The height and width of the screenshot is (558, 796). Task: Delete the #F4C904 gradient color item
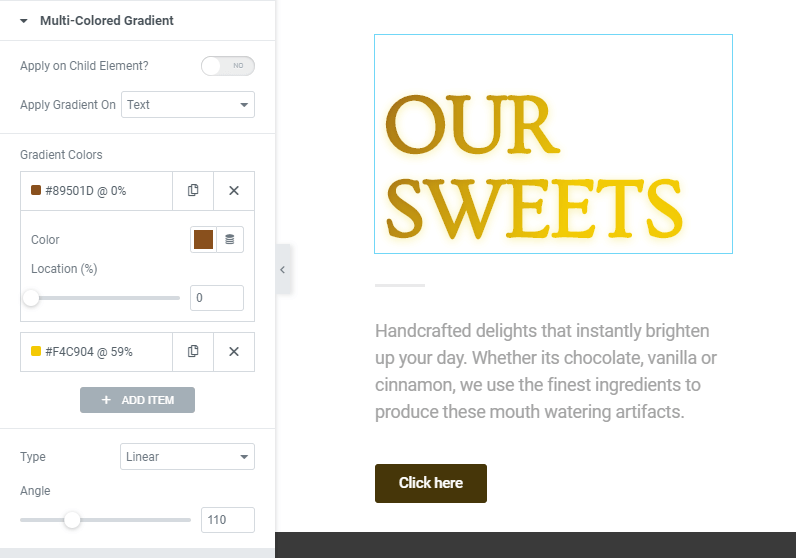coord(234,351)
